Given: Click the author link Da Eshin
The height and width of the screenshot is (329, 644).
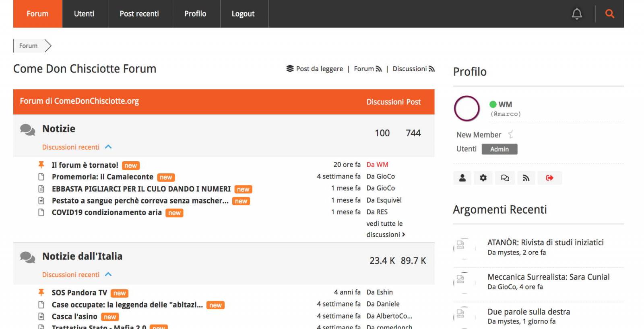Looking at the screenshot, I should coord(380,292).
